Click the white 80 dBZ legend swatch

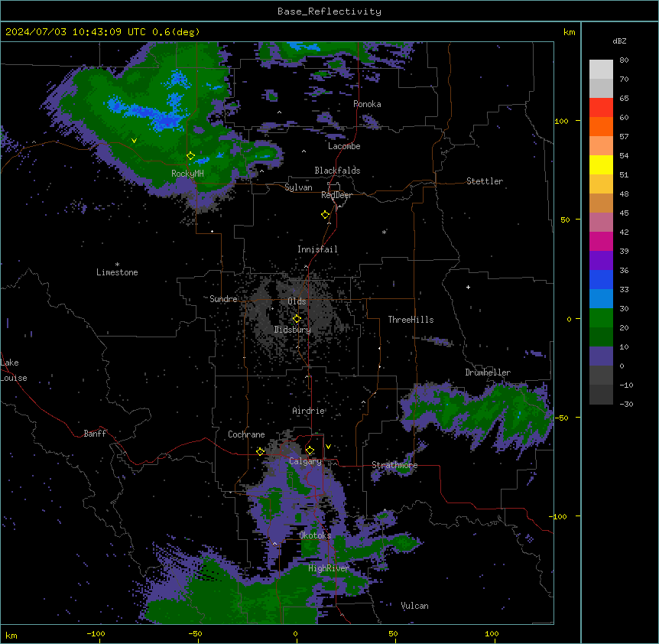coord(601,69)
